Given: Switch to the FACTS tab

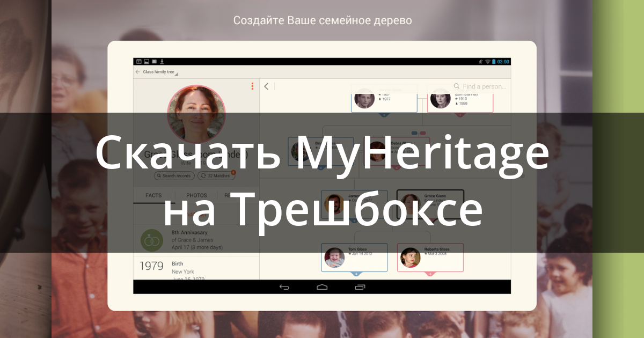Looking at the screenshot, I should tap(153, 196).
